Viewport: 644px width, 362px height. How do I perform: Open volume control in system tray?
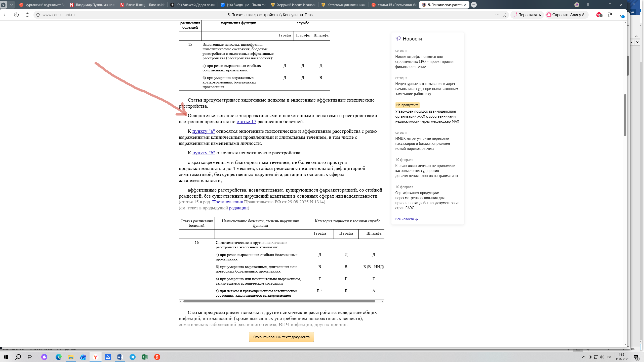click(602, 357)
